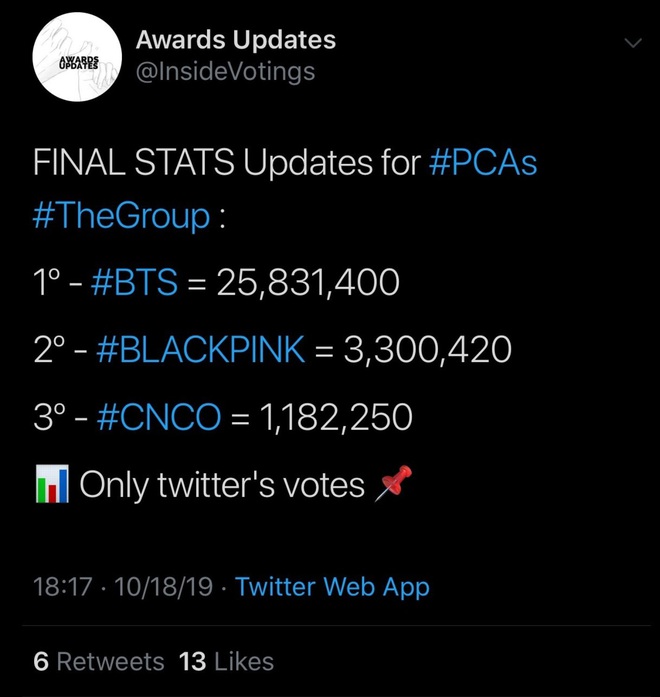Select the BTS vote count 25,831,400

click(x=308, y=283)
